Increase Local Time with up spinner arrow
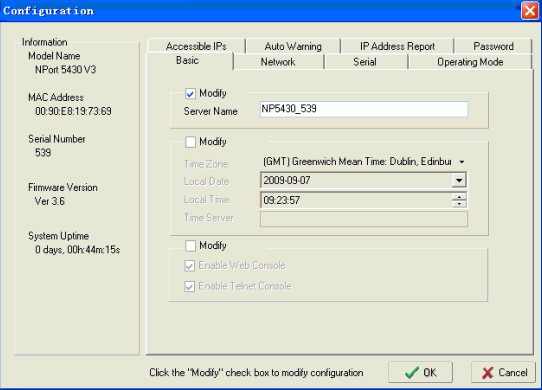The image size is (542, 390). click(x=459, y=197)
